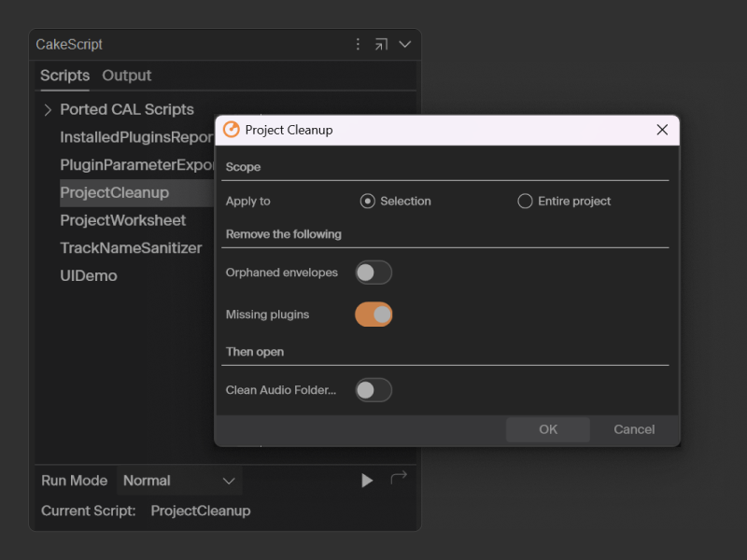This screenshot has height=560, width=747.
Task: Click the Apply to label
Action: 247,202
